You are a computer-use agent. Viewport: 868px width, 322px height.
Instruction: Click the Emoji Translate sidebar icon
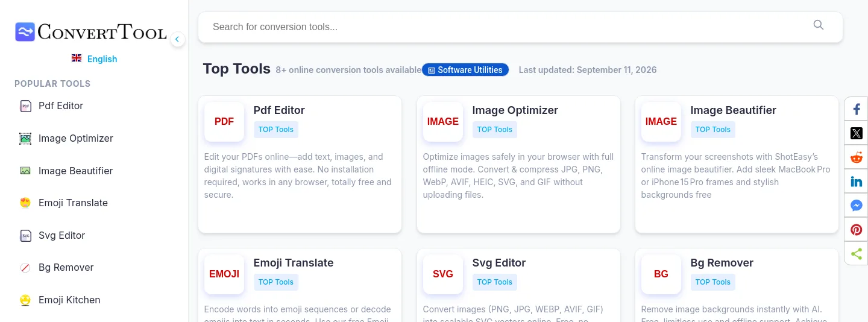25,203
